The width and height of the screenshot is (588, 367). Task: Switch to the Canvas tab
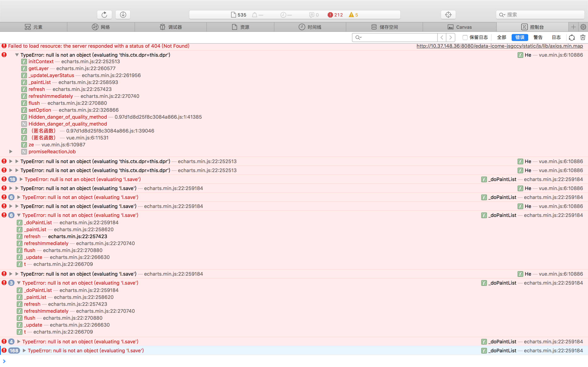click(459, 27)
